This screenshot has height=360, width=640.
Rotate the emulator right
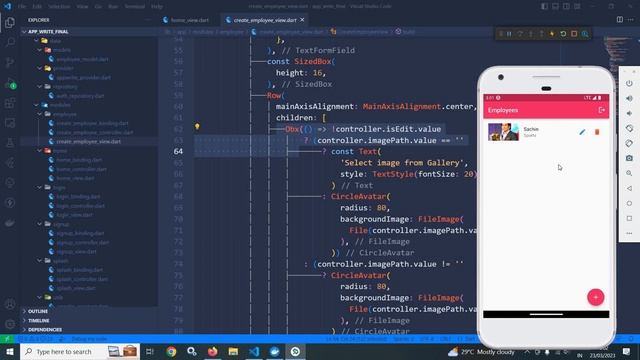click(629, 143)
